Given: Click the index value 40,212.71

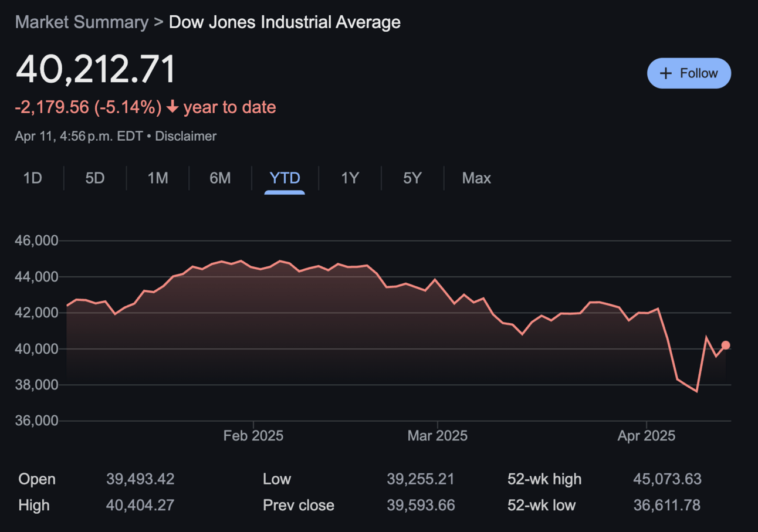Looking at the screenshot, I should 96,69.
